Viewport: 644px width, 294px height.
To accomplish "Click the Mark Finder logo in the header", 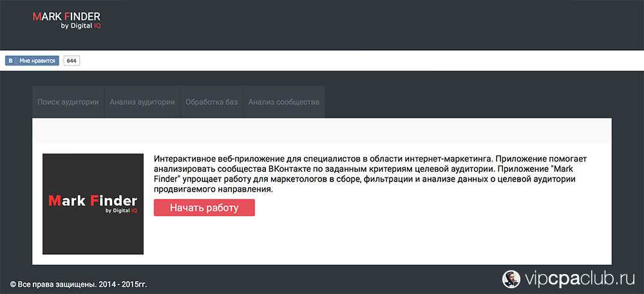I will coord(66,17).
